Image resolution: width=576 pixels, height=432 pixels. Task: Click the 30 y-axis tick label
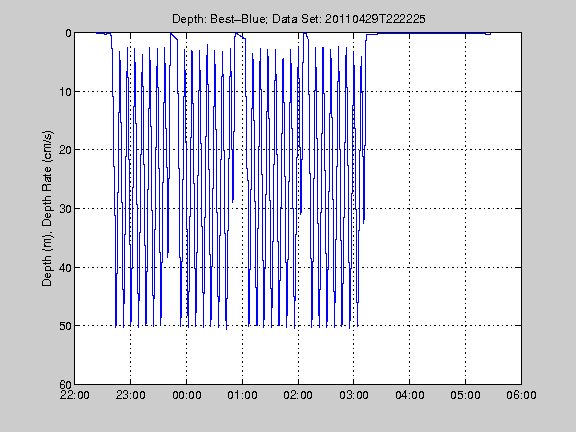[x=65, y=209]
